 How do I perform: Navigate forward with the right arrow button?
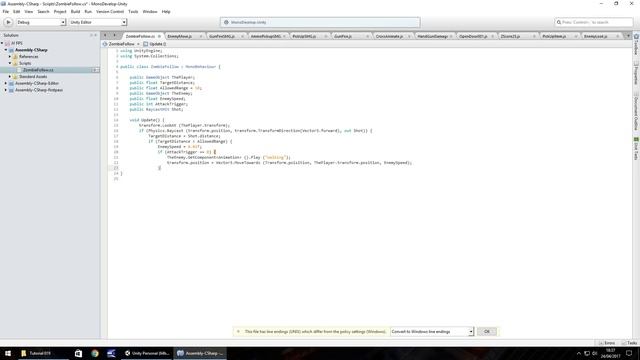(115, 36)
